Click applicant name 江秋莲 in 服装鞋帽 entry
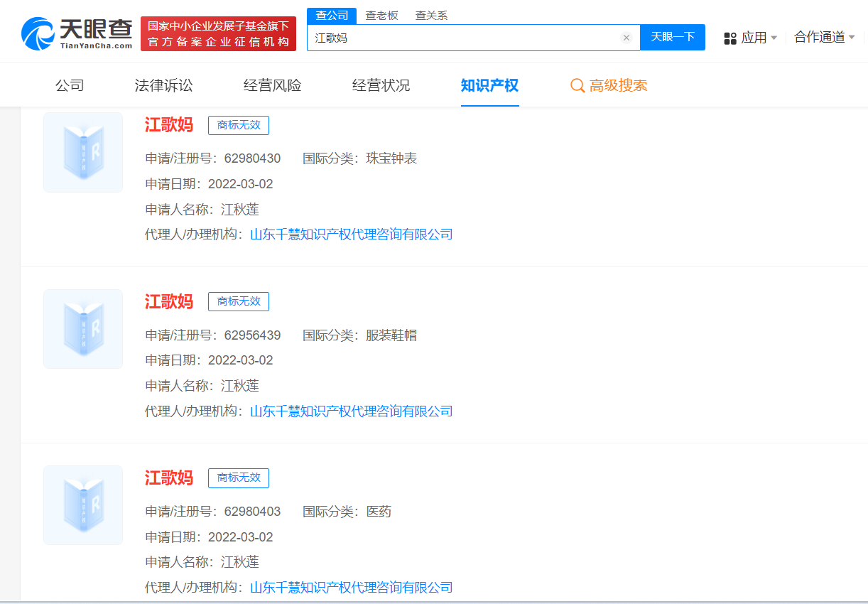The width and height of the screenshot is (868, 604). 240,386
